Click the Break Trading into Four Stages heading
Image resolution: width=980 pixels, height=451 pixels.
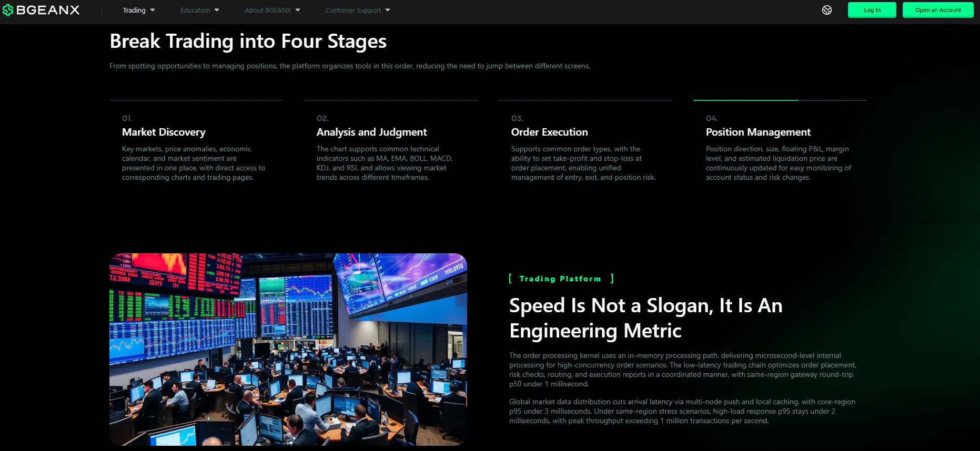[x=248, y=41]
